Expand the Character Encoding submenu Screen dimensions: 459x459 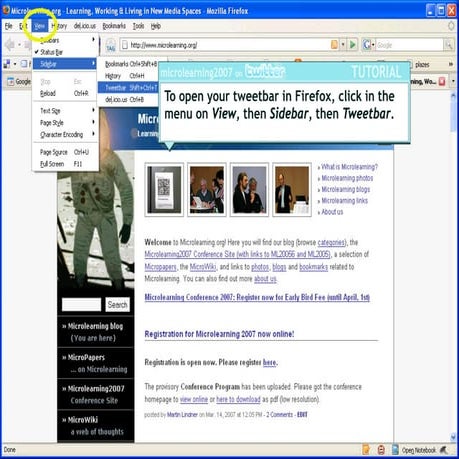(x=65, y=135)
